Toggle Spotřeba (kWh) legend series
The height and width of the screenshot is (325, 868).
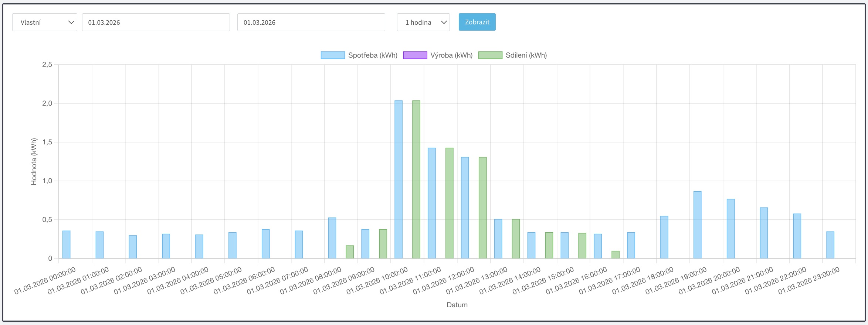click(372, 55)
